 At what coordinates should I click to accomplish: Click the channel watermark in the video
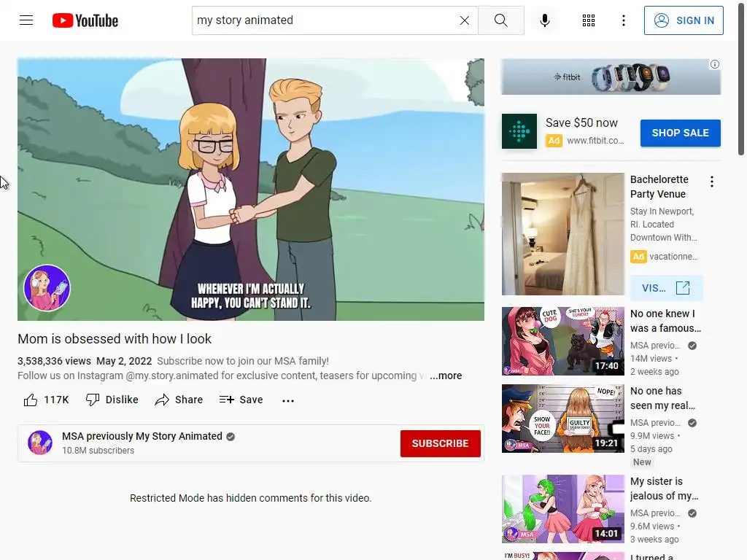pos(47,287)
